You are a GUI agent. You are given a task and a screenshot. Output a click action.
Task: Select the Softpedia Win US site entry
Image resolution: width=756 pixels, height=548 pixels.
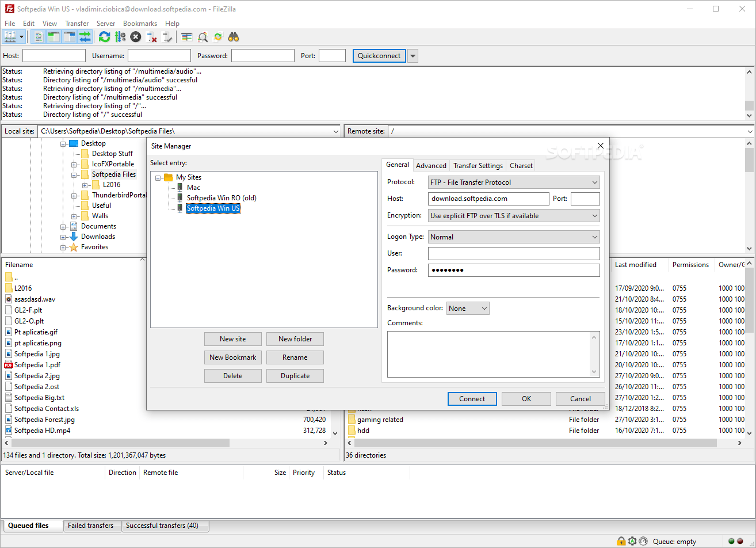tap(213, 208)
